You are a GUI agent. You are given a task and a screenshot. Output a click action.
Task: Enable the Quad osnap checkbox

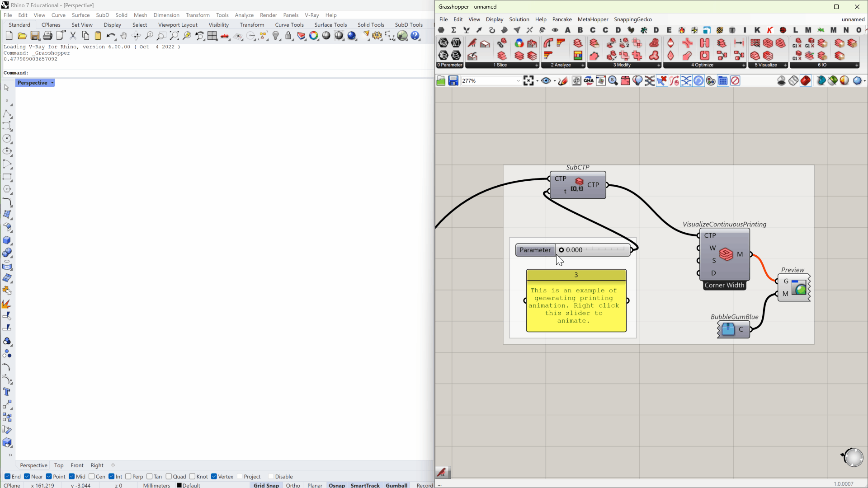[169, 476]
